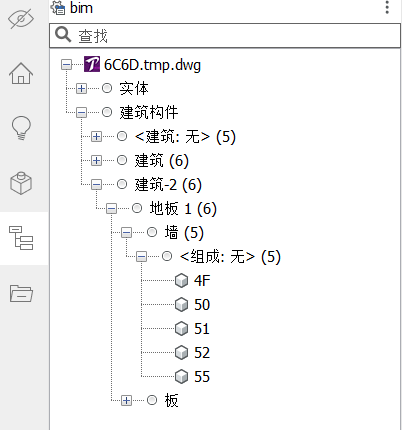Image resolution: width=402 pixels, height=430 pixels.
Task: Select the 建筑 (6) tree item
Action: tap(162, 161)
